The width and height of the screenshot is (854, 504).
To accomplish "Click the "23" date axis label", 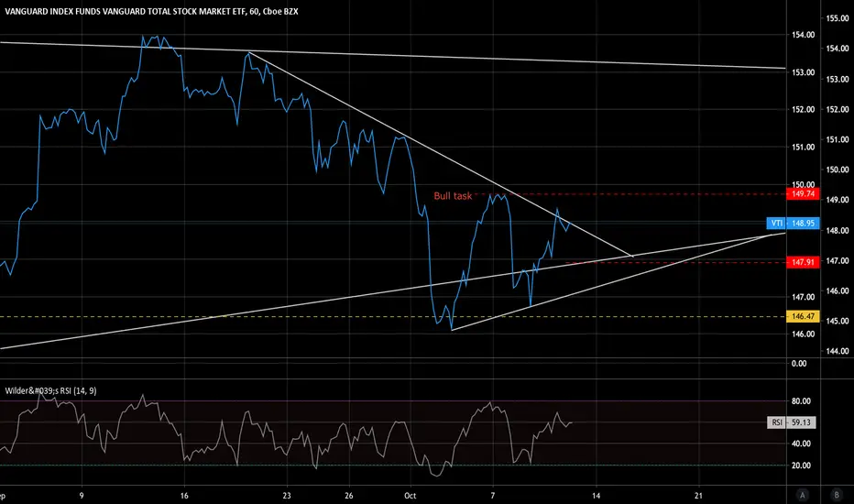I will [287, 495].
